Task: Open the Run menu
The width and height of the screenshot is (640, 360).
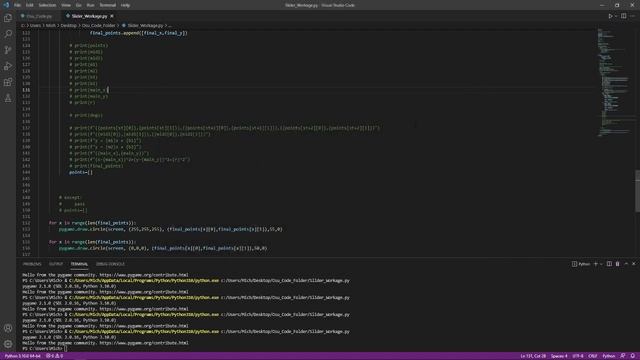Action: point(90,5)
